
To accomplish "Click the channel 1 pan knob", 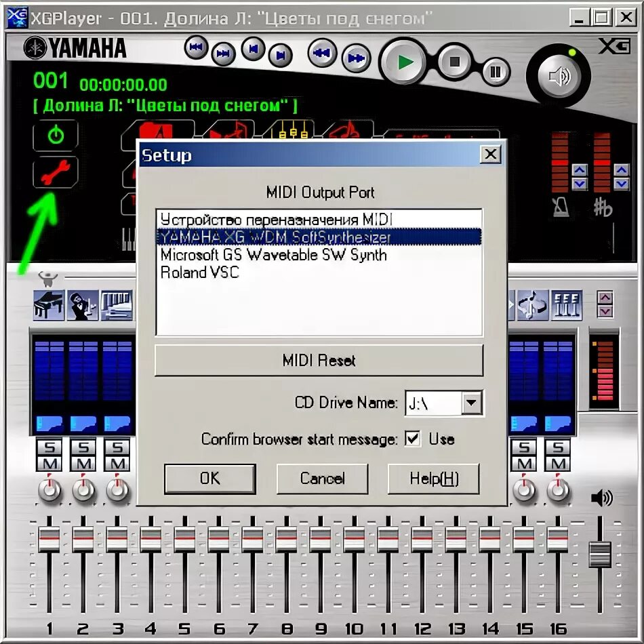I will 49,489.
